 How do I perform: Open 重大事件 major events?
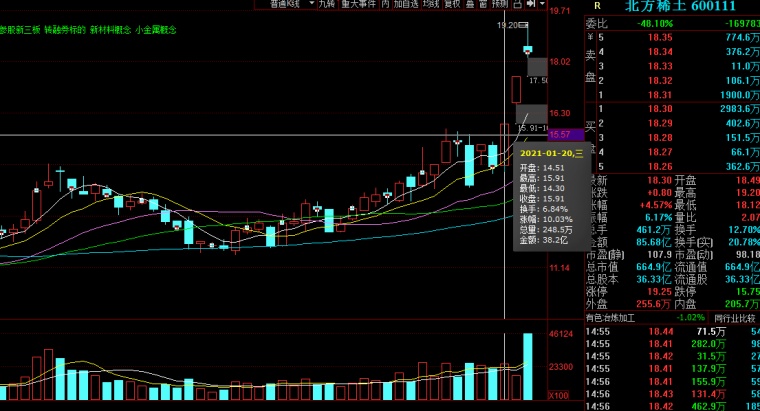tap(364, 5)
